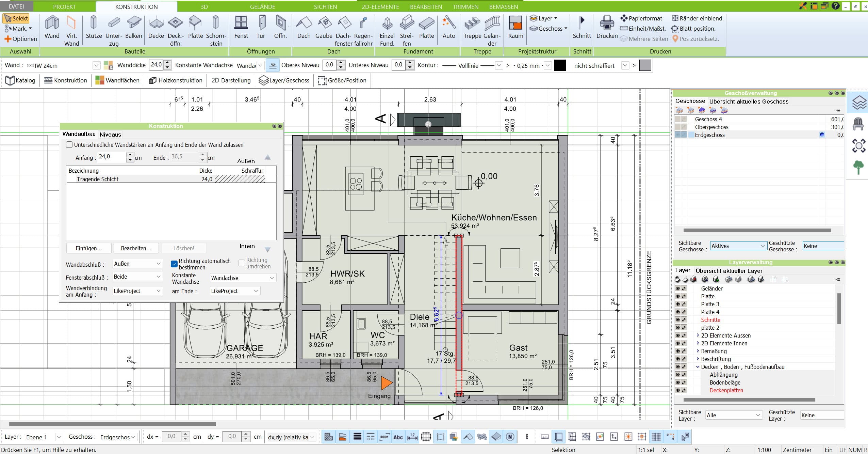Select the Streifen foundation tool
Viewport: 868px width, 454px height.
click(x=407, y=31)
